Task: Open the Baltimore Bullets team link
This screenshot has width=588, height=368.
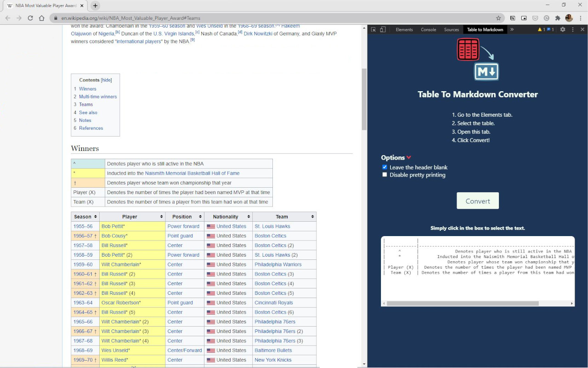Action: pos(273,351)
